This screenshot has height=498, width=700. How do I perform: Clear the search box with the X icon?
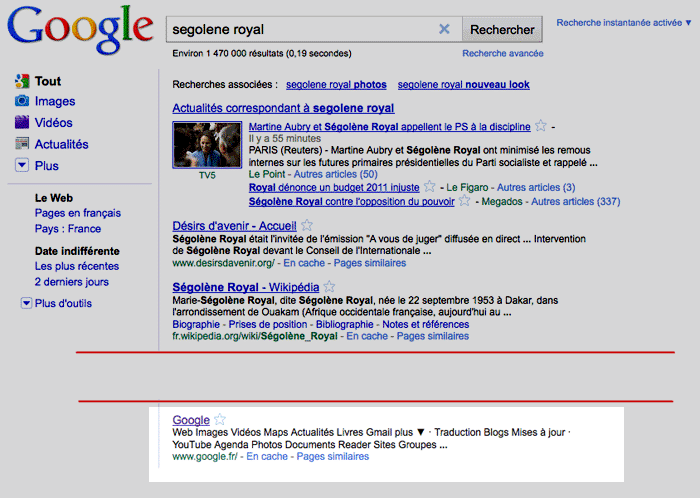444,29
